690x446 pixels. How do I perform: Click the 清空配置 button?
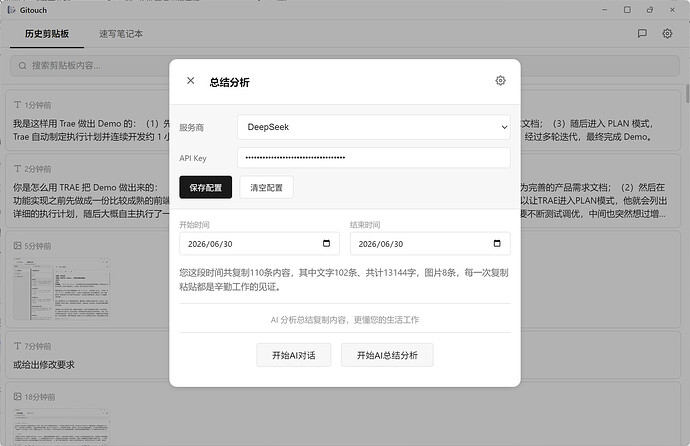[266, 187]
